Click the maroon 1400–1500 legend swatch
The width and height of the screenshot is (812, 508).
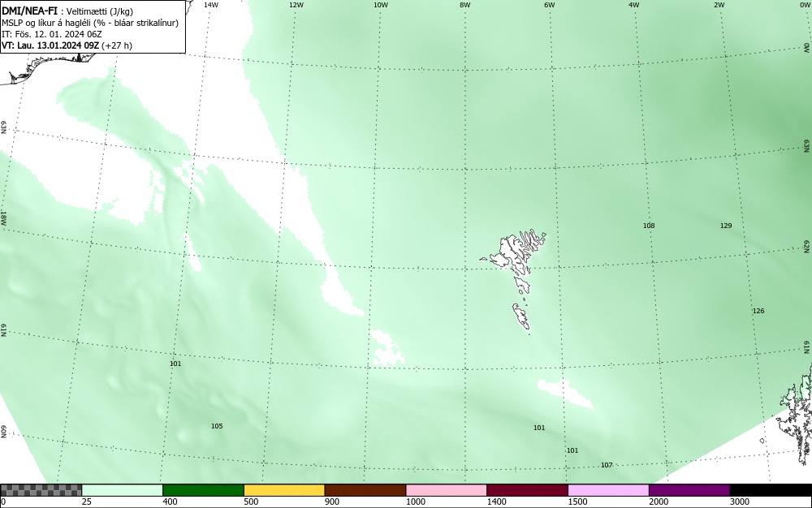click(x=527, y=490)
